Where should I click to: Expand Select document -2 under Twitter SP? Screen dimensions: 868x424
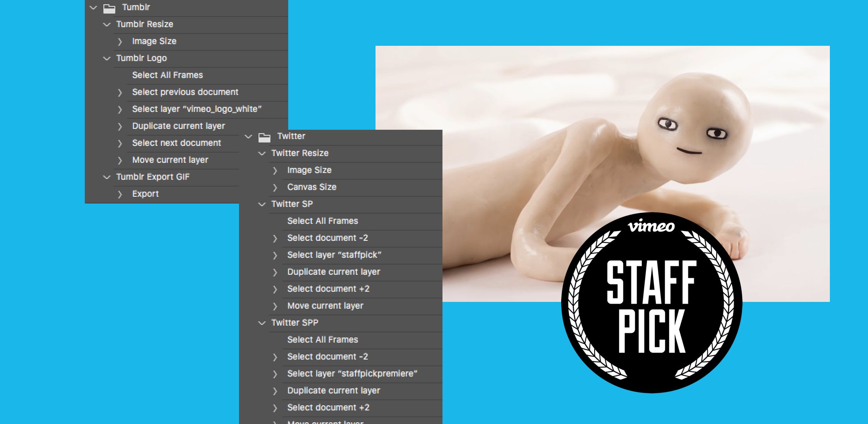tap(275, 238)
